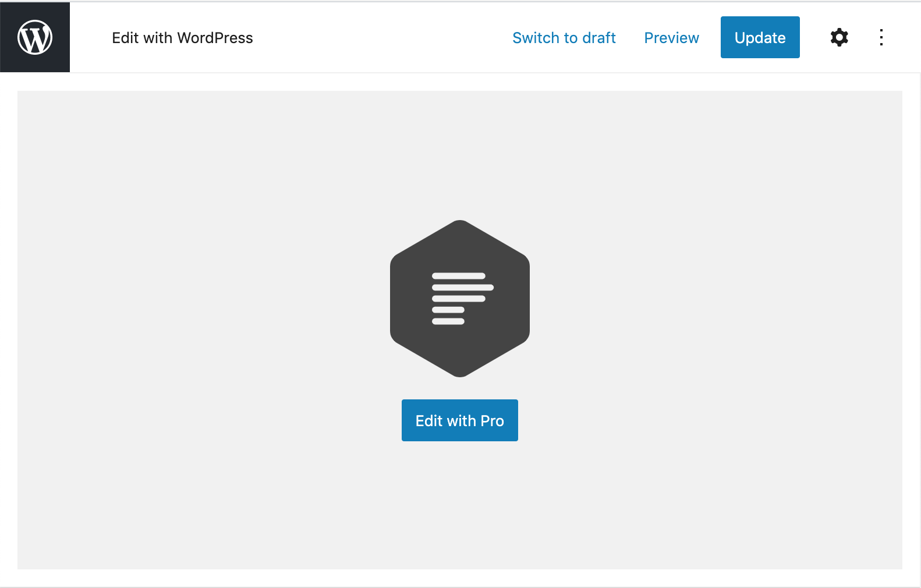Show the vertical ellipsis menu

tap(881, 37)
